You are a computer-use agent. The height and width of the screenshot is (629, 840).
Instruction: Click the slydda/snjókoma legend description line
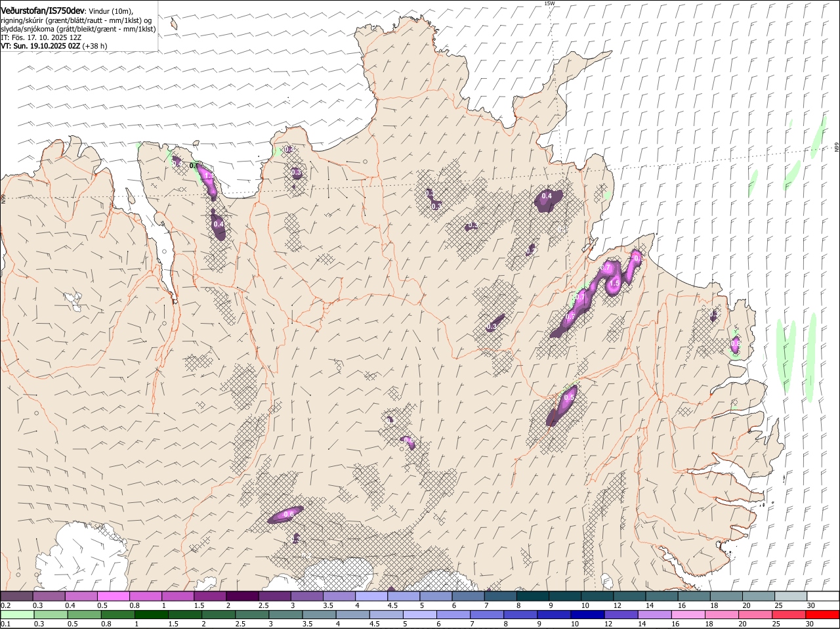[x=78, y=29]
